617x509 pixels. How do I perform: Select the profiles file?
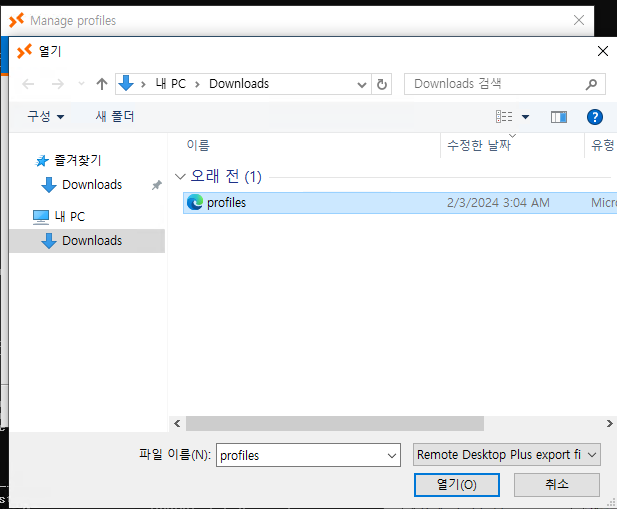[x=400, y=203]
